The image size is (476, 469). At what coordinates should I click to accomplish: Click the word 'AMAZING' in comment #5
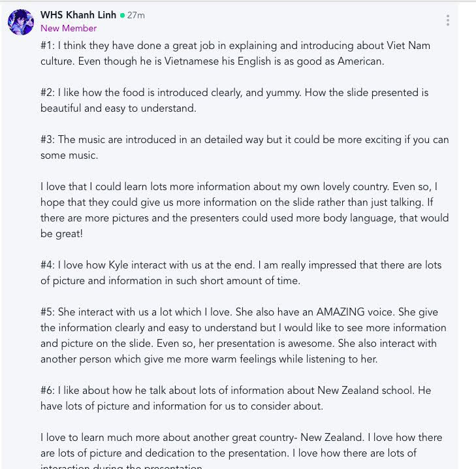[x=340, y=312]
